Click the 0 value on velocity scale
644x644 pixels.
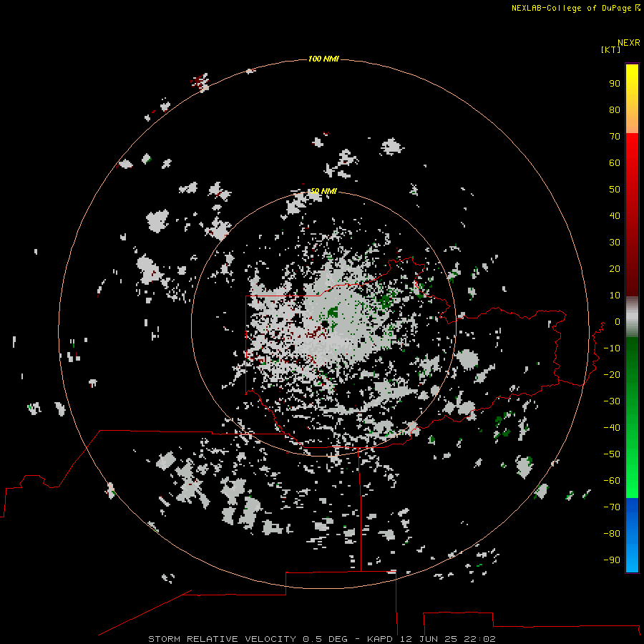[618, 322]
